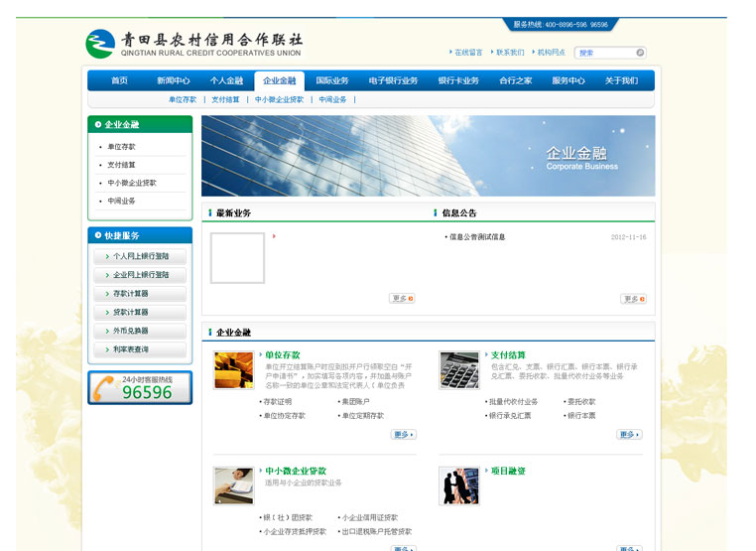Click the search magnifier icon
Image resolution: width=756 pixels, height=551 pixels.
pyautogui.click(x=640, y=53)
